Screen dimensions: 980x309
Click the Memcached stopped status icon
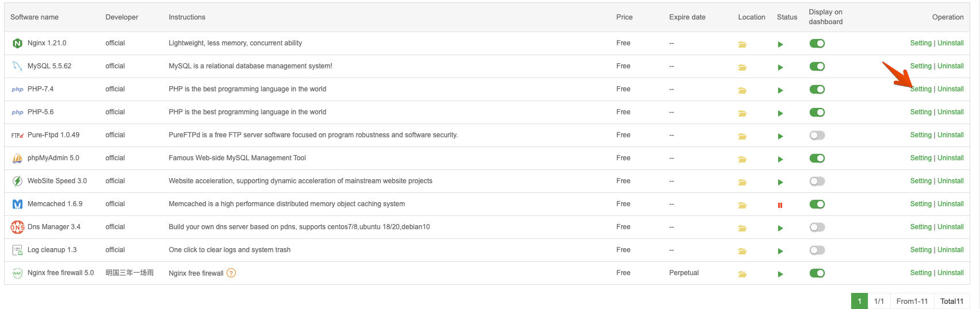pyautogui.click(x=780, y=205)
